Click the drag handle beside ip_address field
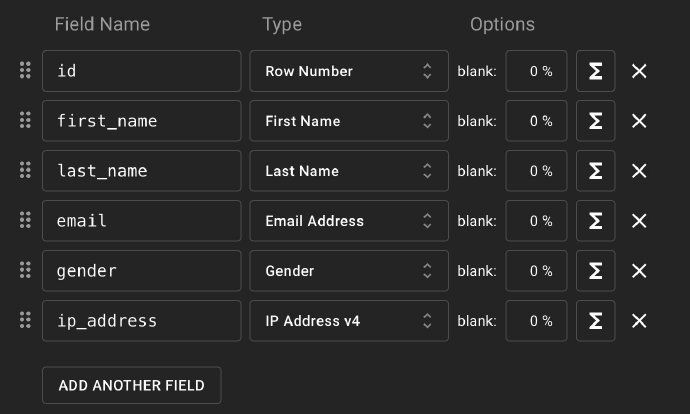Screen dimensions: 690x414 click(25, 321)
